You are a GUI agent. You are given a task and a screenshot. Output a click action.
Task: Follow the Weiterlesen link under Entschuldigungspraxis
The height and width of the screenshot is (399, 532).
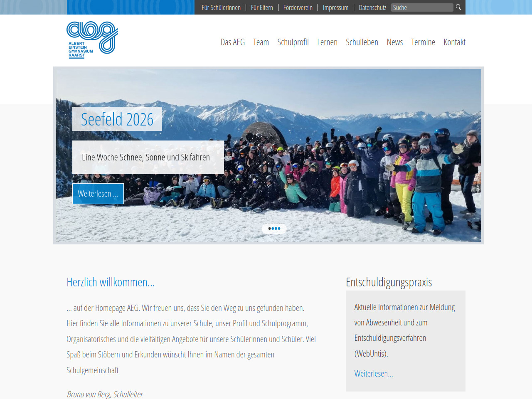(x=374, y=374)
